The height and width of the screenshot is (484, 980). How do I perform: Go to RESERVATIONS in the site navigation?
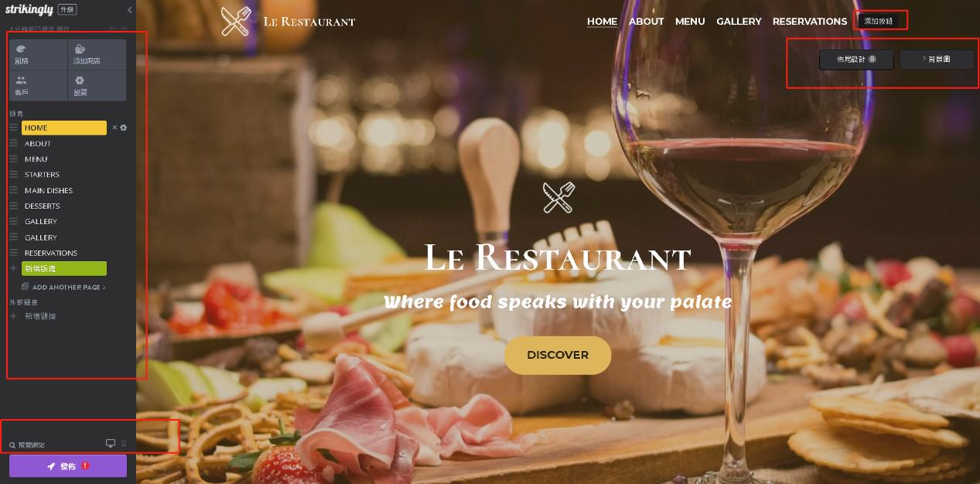coord(810,21)
